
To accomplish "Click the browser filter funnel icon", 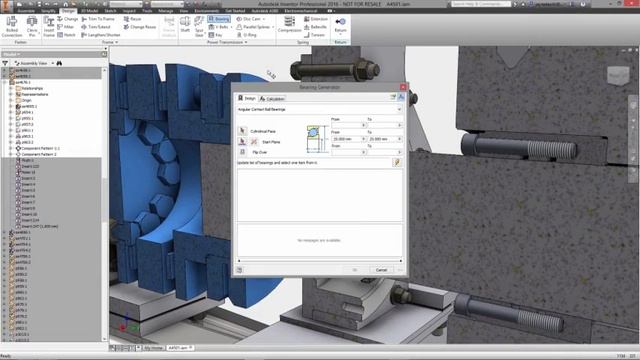I will (x=5, y=63).
